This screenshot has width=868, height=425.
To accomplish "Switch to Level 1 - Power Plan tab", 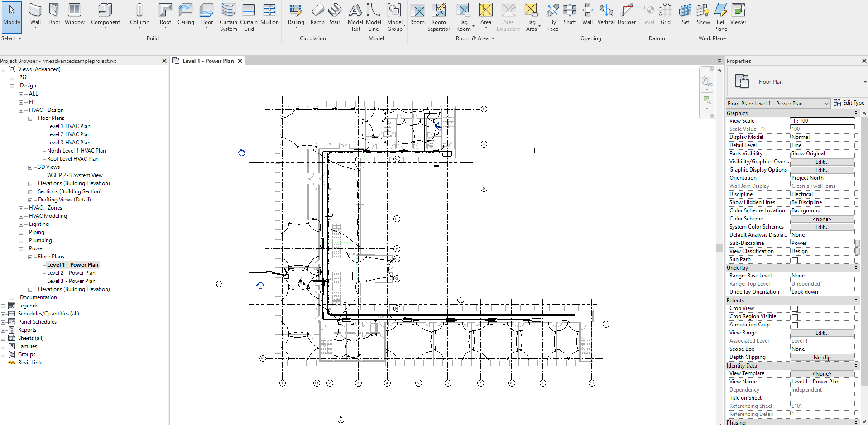I will click(x=208, y=61).
